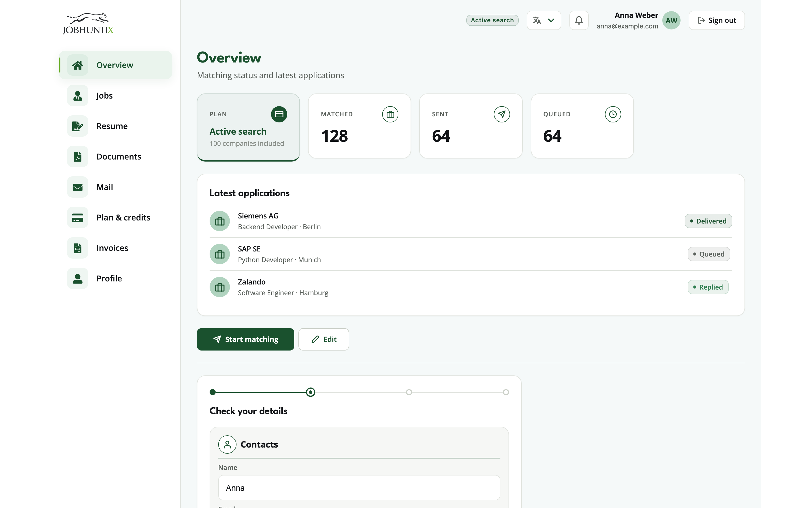Click the Zalando briefcase icon
The width and height of the screenshot is (812, 508).
click(x=220, y=287)
